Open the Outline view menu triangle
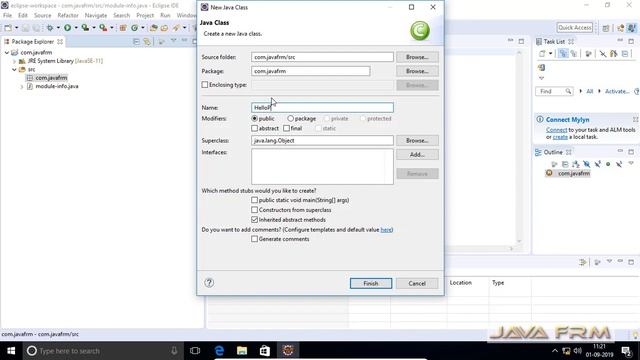640x360 pixels. click(x=631, y=164)
